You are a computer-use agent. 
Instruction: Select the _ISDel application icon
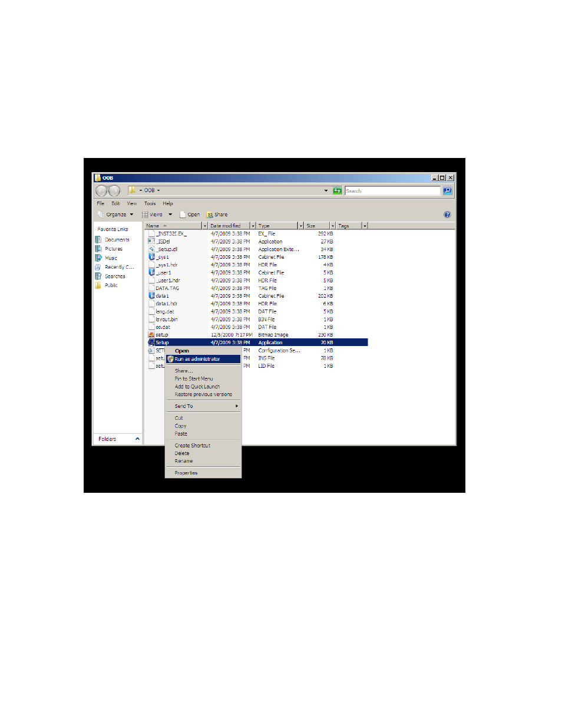coord(151,241)
